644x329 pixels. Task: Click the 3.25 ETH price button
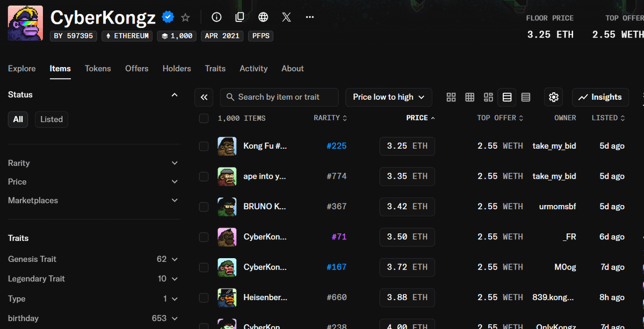pos(407,146)
